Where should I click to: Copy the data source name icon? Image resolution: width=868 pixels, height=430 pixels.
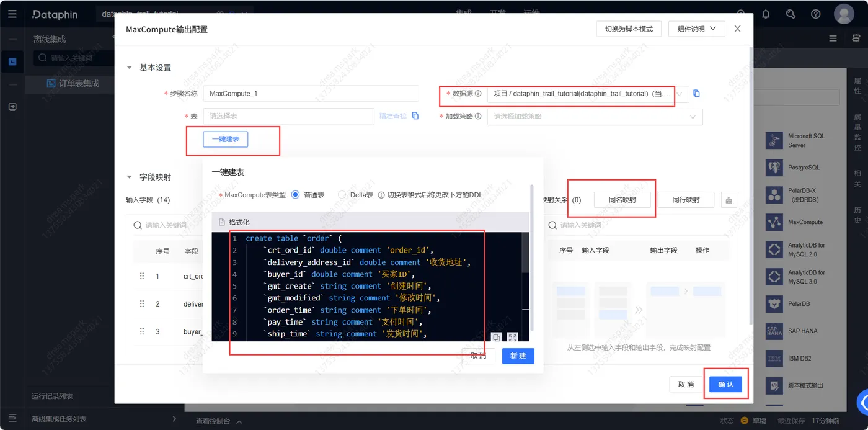tap(696, 94)
